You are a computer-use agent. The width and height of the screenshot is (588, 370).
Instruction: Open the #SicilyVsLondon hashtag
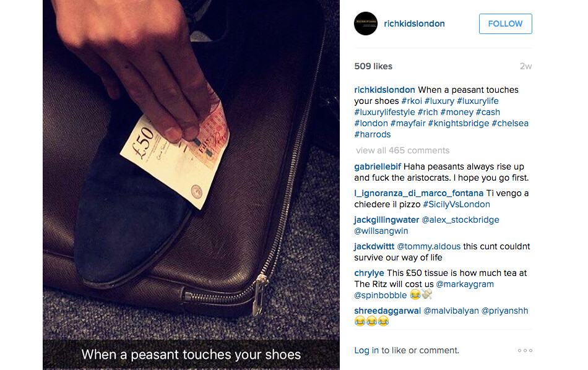[456, 204]
